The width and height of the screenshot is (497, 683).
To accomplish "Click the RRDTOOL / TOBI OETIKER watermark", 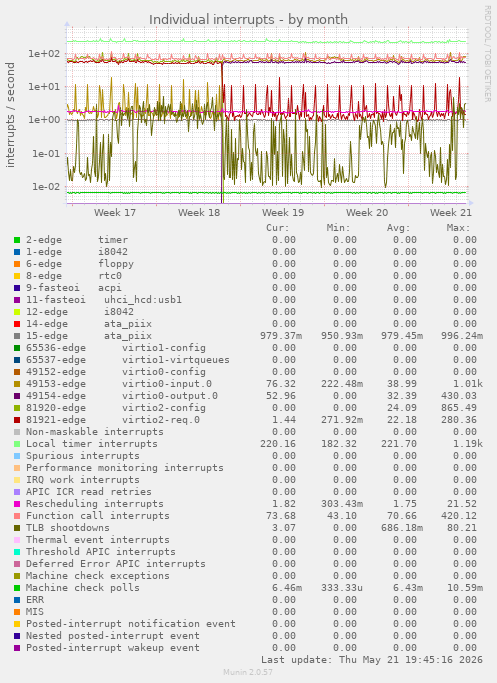I will click(x=487, y=54).
